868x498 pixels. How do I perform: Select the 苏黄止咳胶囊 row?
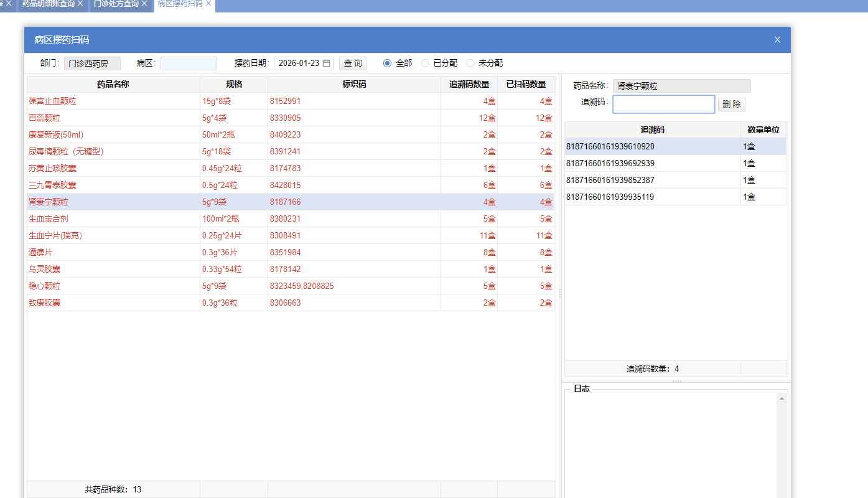(291, 168)
